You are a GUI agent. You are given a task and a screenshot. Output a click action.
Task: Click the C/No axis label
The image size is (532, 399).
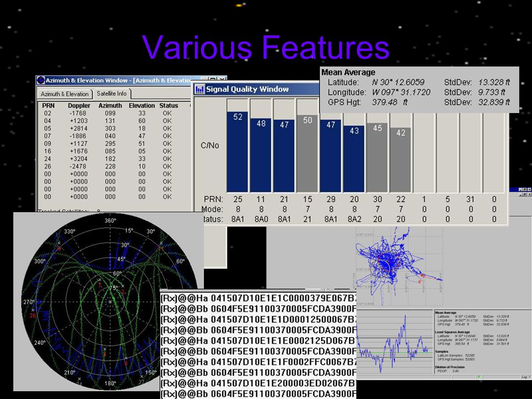click(x=209, y=146)
